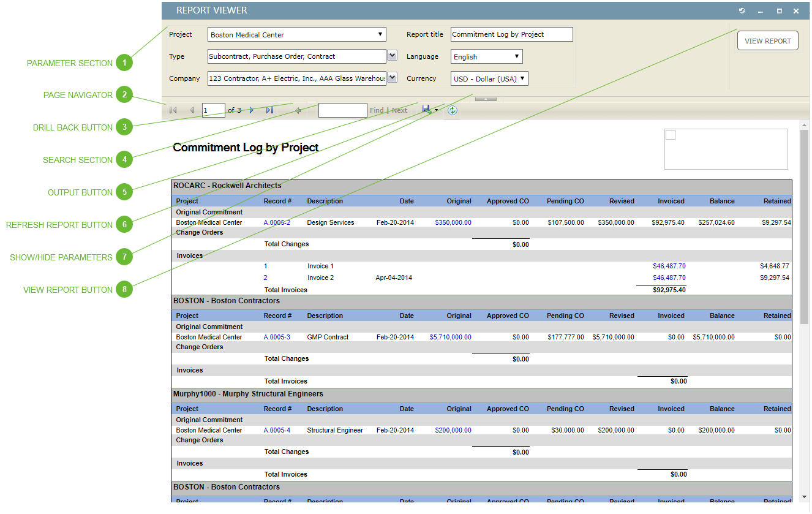812x514 pixels.
Task: Toggle the checkbox above the report header
Action: 671,135
